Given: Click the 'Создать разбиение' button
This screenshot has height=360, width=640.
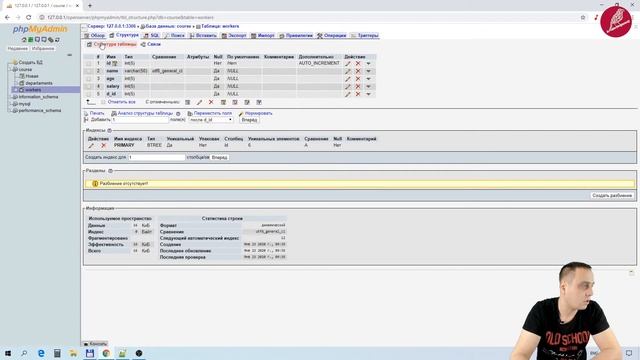Looking at the screenshot, I should [612, 196].
